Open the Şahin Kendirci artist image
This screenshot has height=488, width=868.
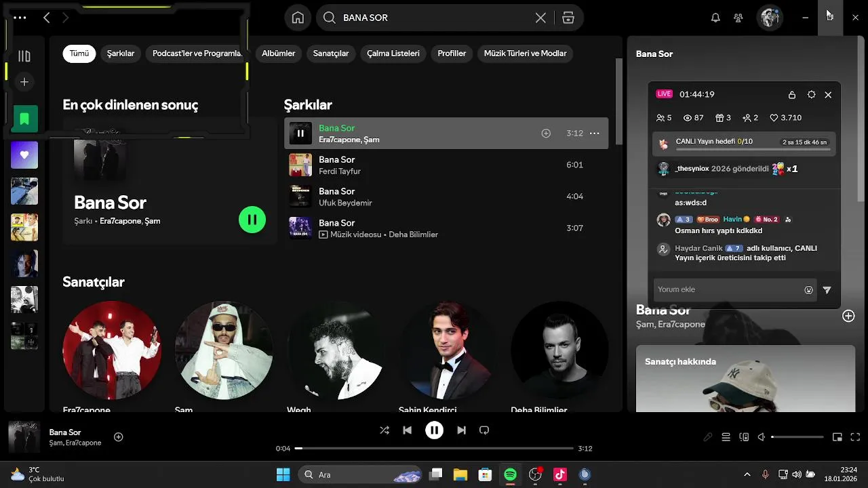click(x=448, y=350)
